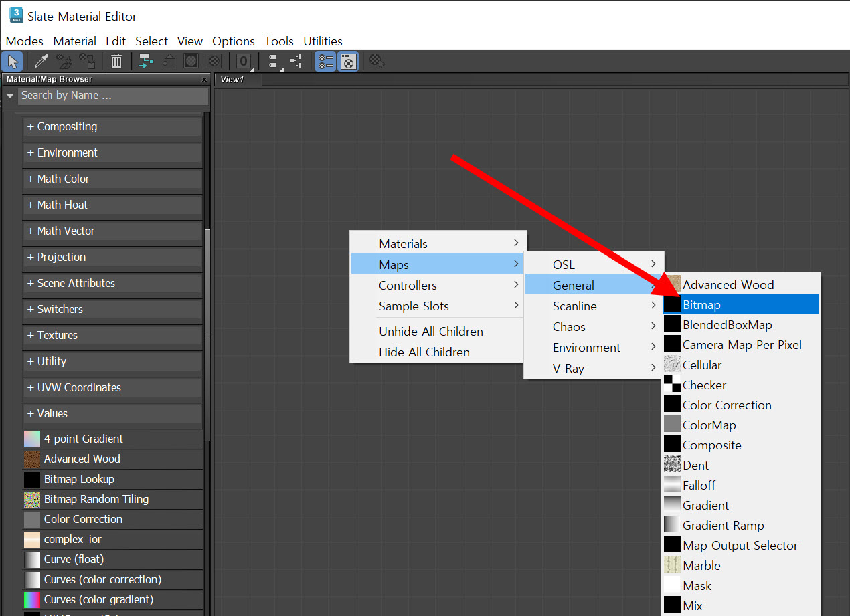
Task: Select Falloff map from submenu
Action: tap(741, 486)
